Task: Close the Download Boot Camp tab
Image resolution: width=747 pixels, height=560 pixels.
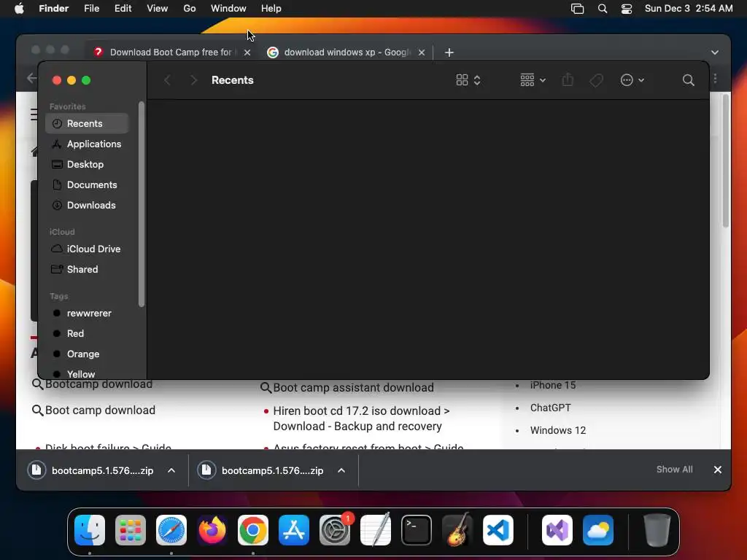Action: [247, 52]
